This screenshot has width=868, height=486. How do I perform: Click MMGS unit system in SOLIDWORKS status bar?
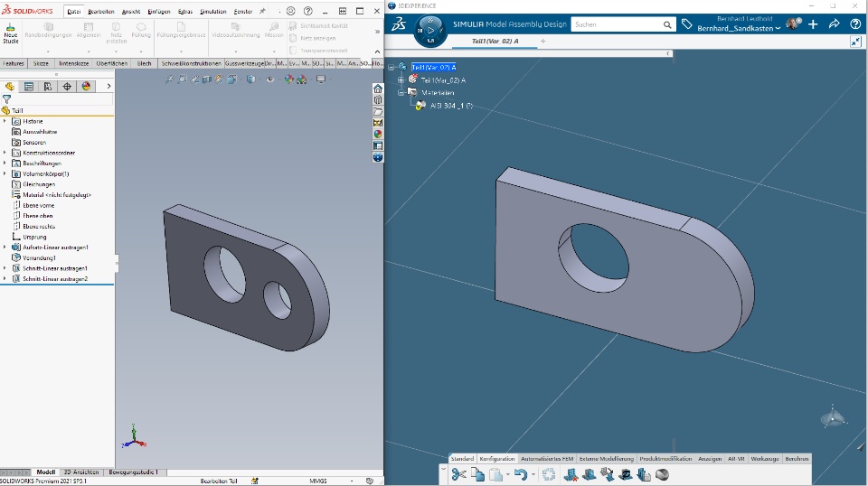(x=317, y=481)
